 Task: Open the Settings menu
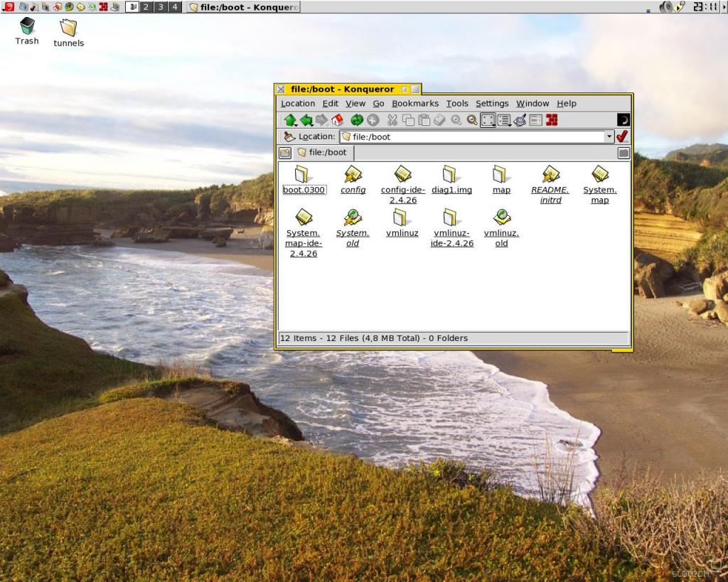click(x=492, y=104)
